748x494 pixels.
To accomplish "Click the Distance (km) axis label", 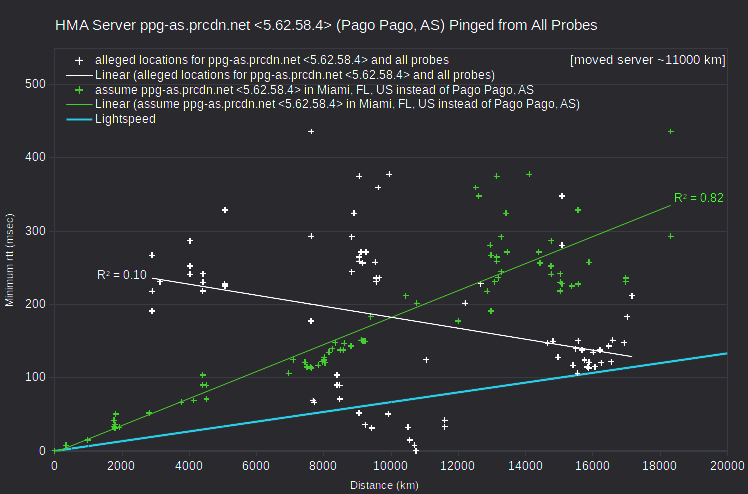I will 384,485.
